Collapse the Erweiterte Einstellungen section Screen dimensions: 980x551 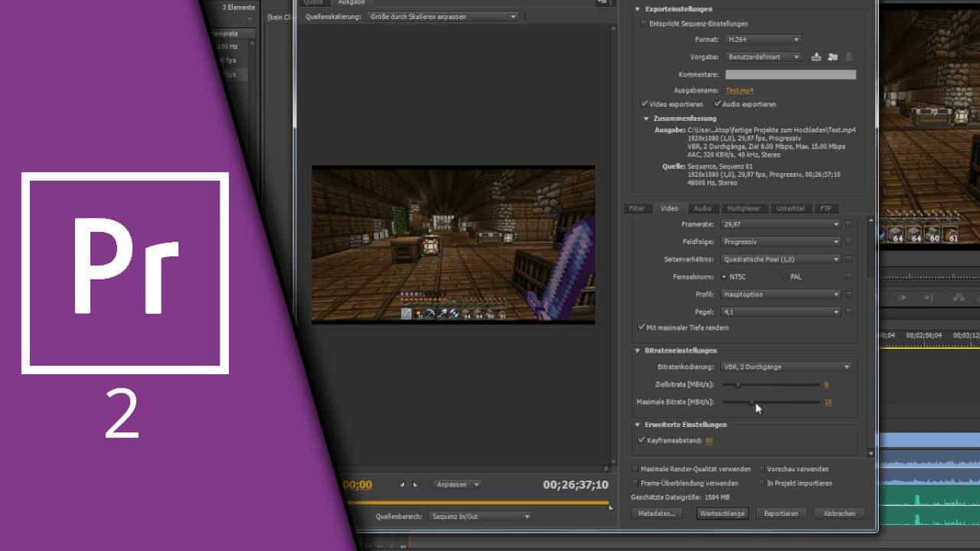point(637,425)
